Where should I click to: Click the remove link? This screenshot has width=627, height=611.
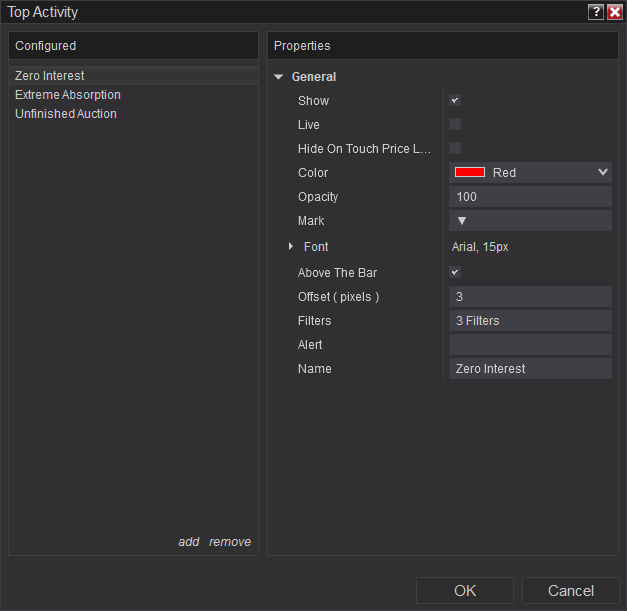click(x=230, y=542)
